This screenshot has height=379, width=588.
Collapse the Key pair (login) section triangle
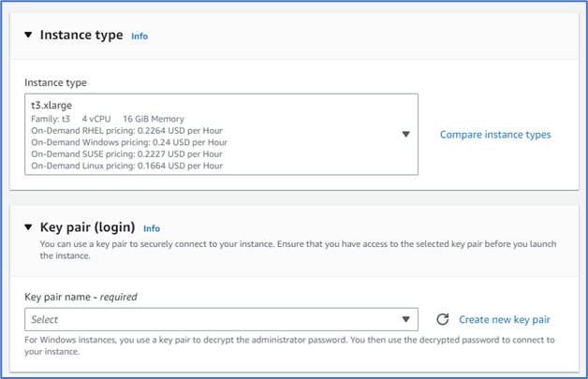click(x=28, y=227)
